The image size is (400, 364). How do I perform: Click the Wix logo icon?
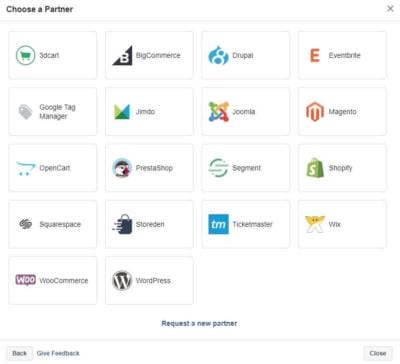click(x=315, y=224)
